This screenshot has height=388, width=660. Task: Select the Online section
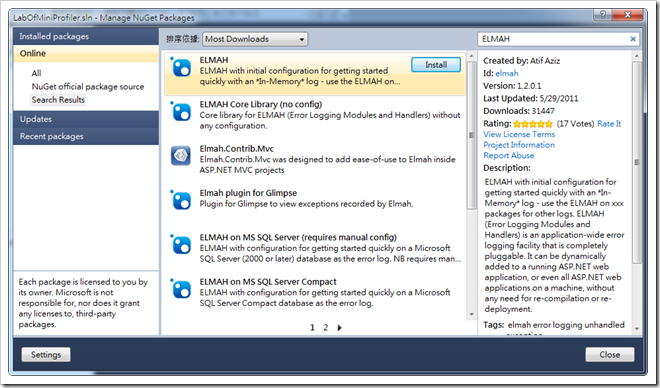(86, 53)
